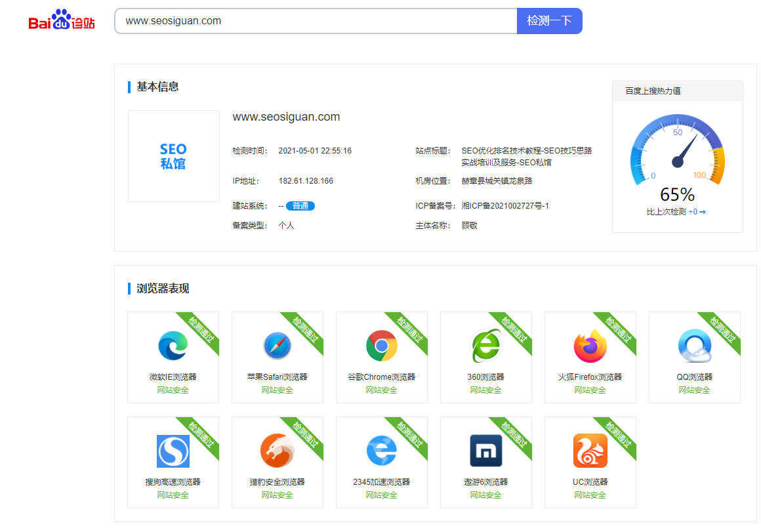Click the 65% heat gauge dial

click(678, 150)
